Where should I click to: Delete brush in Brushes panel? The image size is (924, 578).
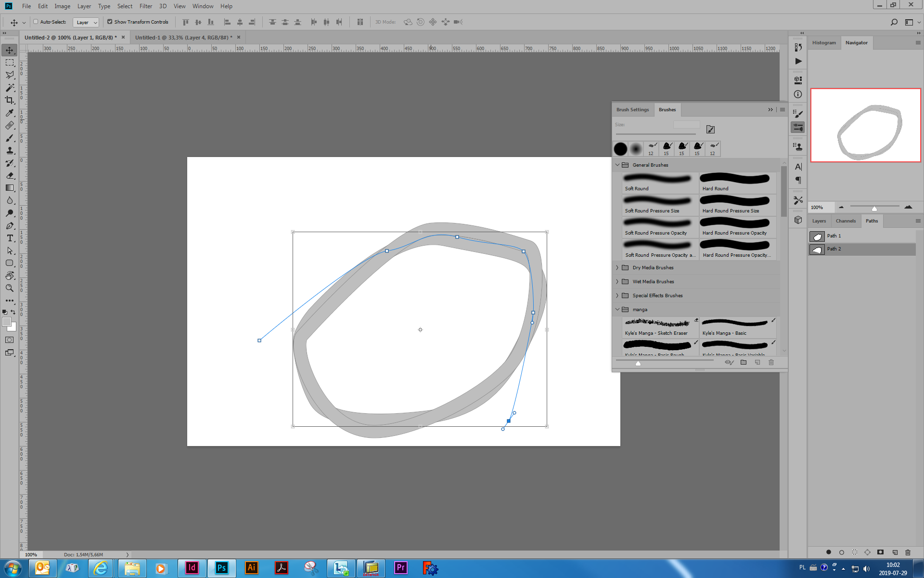771,362
